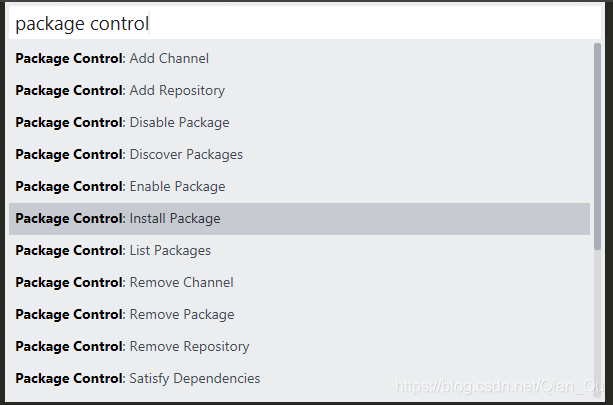Click the scrollbar track below the thumb
The height and width of the screenshot is (405, 613).
pyautogui.click(x=597, y=320)
